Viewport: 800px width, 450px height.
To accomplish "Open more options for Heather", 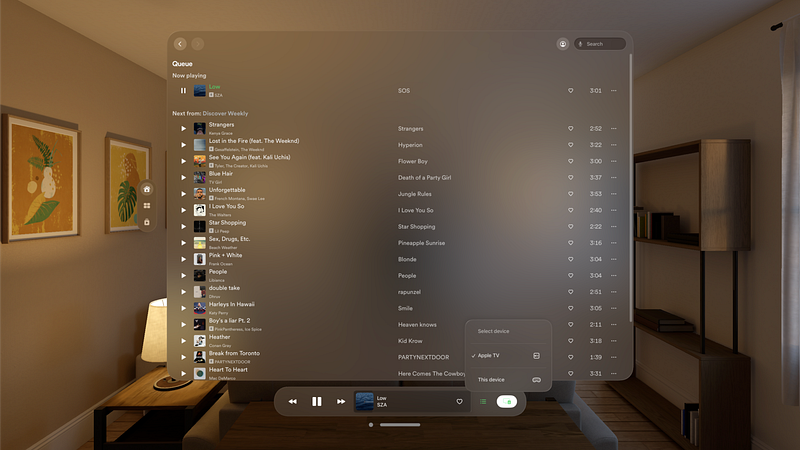I will [x=614, y=341].
